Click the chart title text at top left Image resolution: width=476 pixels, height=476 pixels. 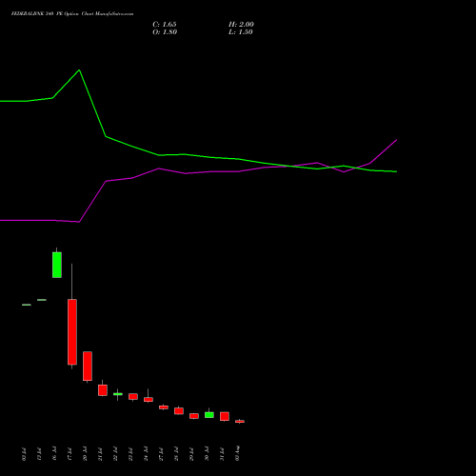[72, 14]
